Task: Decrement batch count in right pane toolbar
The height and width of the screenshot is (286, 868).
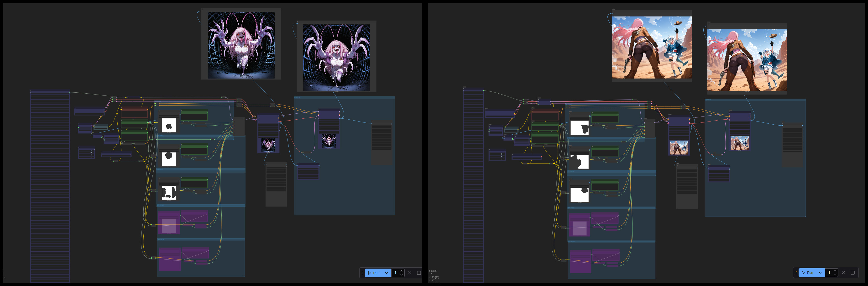Action: 835,275
